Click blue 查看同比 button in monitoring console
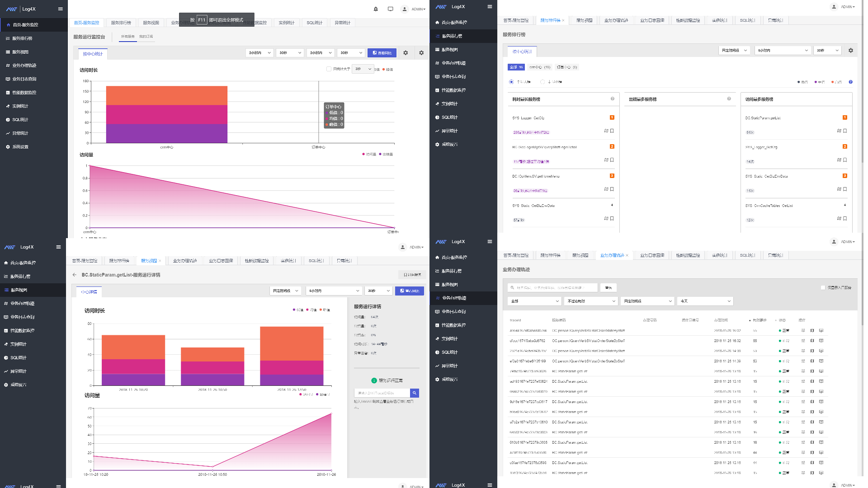The height and width of the screenshot is (488, 868). [x=382, y=53]
